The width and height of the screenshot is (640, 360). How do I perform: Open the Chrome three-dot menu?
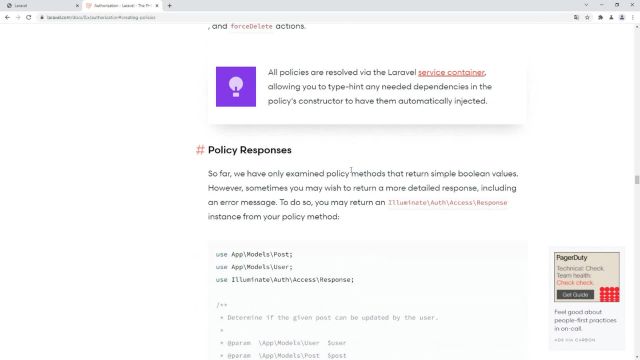[633, 18]
